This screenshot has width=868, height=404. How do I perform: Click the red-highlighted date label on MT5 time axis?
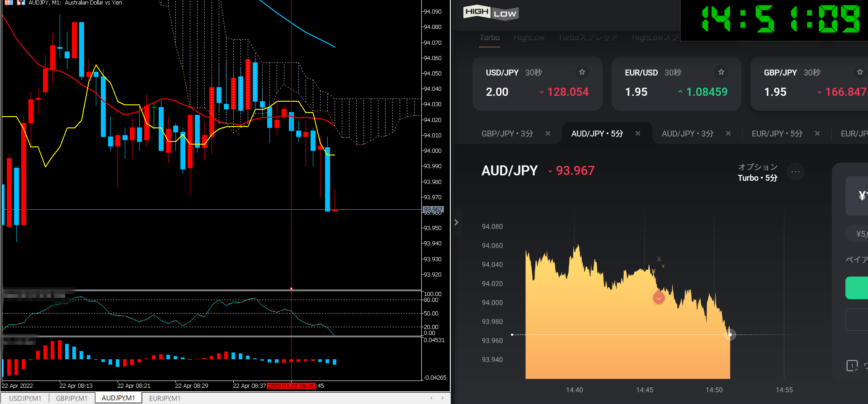click(x=291, y=386)
